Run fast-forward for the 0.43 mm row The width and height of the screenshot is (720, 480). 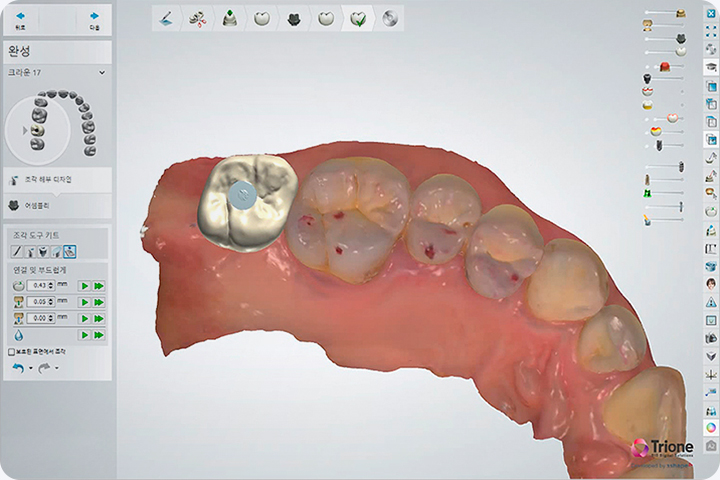tap(99, 286)
